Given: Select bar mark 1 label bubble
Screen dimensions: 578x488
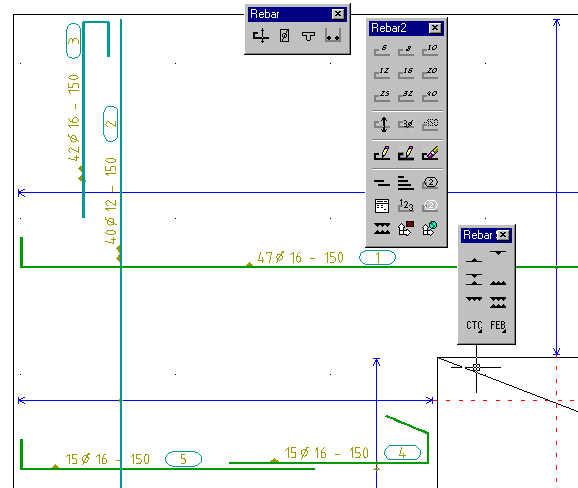Looking at the screenshot, I should click(x=377, y=257).
